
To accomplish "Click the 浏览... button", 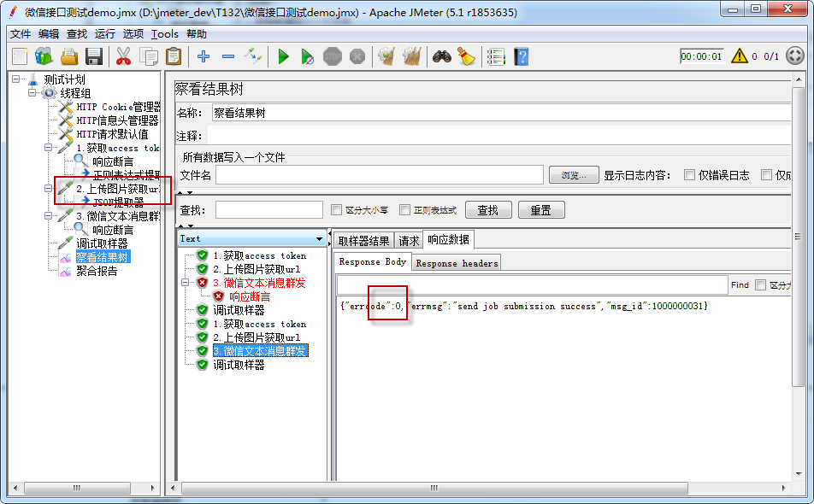I will [574, 175].
